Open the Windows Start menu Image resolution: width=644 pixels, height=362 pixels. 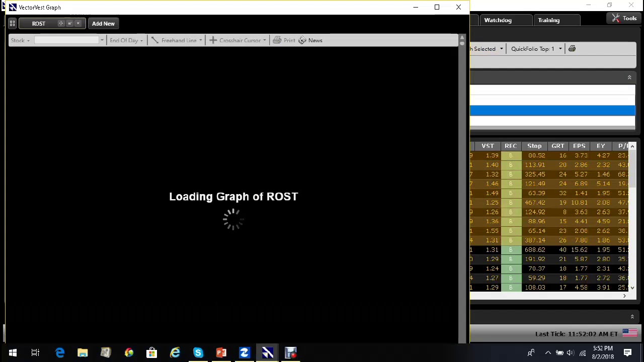pos(13,353)
